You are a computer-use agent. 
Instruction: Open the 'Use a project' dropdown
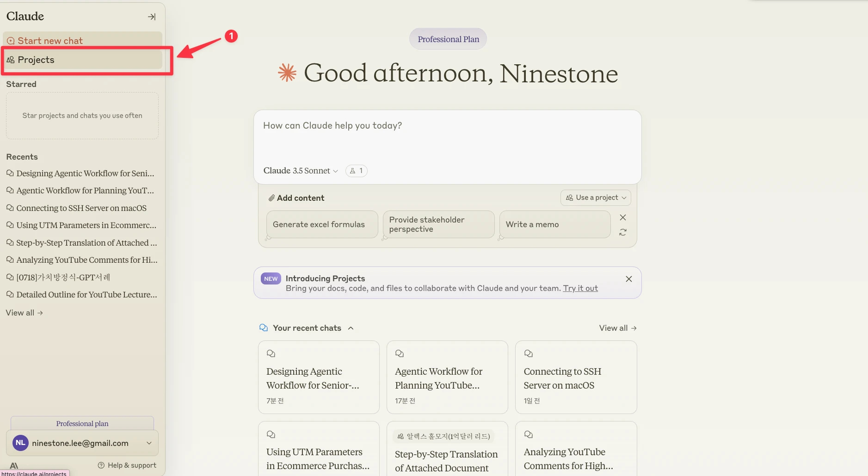click(596, 198)
